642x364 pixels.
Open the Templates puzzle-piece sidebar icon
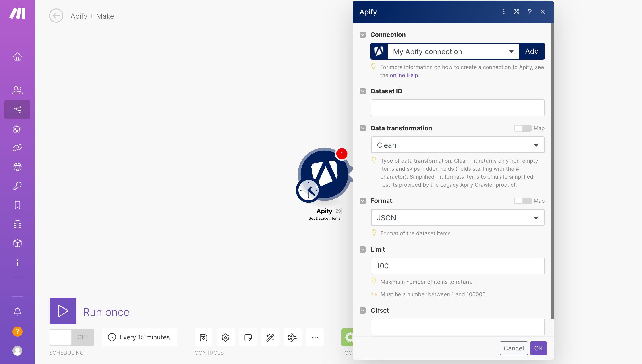17,129
